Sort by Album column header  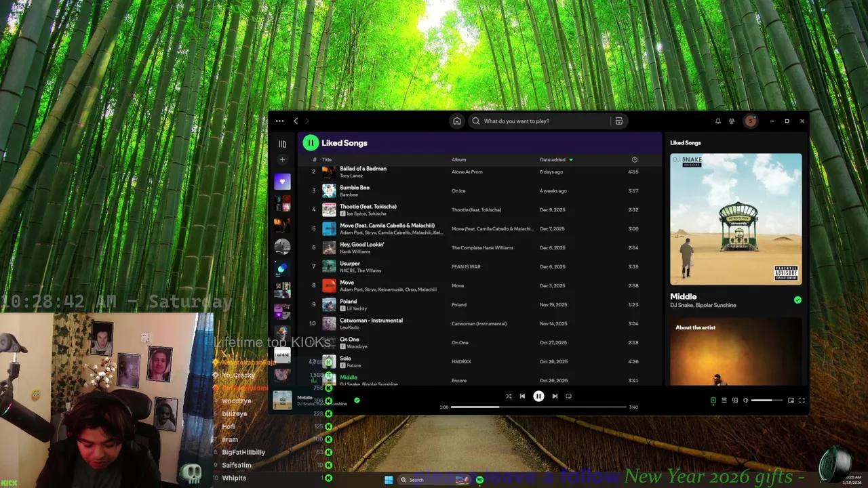(x=459, y=160)
